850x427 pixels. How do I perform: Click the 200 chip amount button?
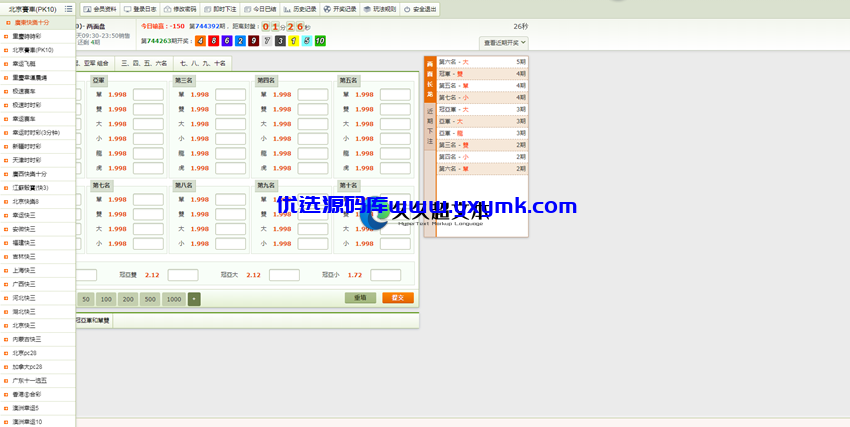coord(128,299)
